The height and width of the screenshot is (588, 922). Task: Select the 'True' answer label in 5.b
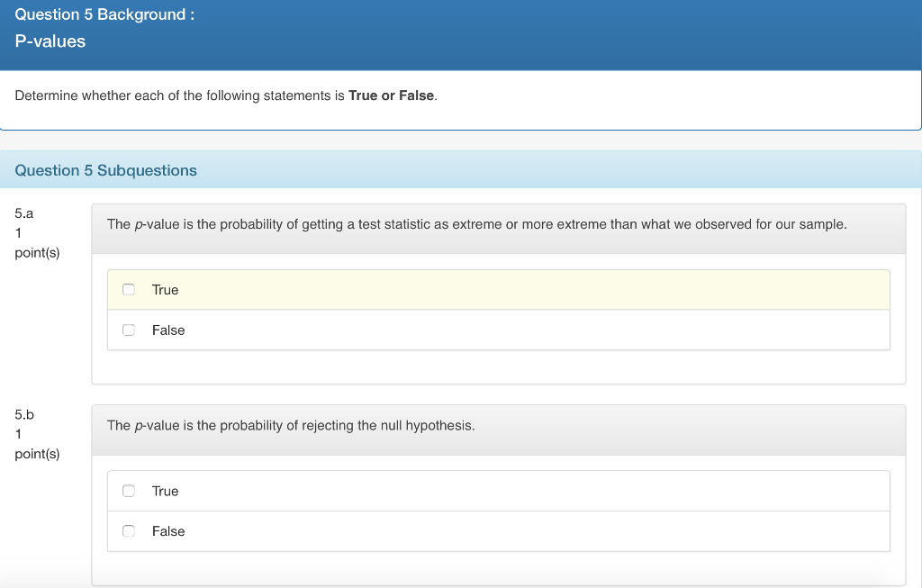166,491
